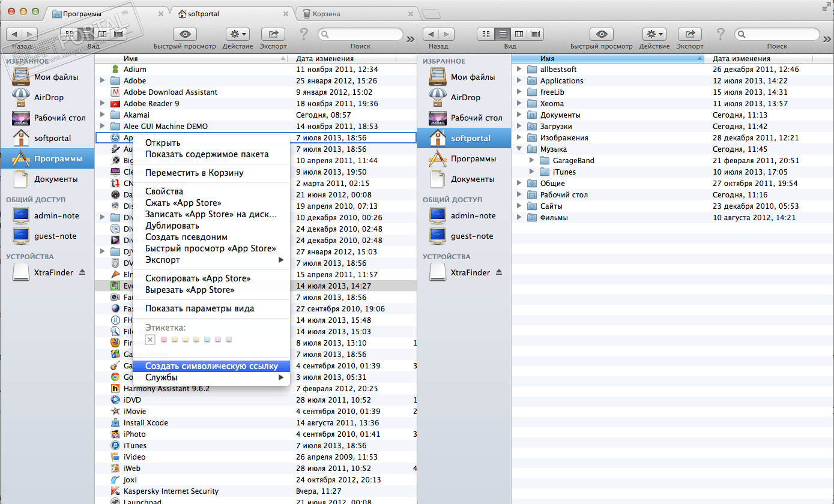Select the iPhoto application icon
The width and height of the screenshot is (834, 504).
116,434
